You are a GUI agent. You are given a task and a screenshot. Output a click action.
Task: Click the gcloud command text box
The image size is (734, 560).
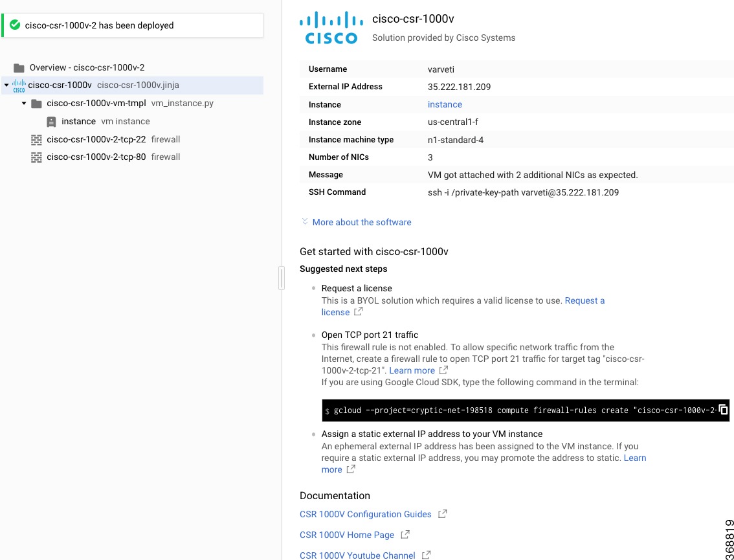(525, 410)
